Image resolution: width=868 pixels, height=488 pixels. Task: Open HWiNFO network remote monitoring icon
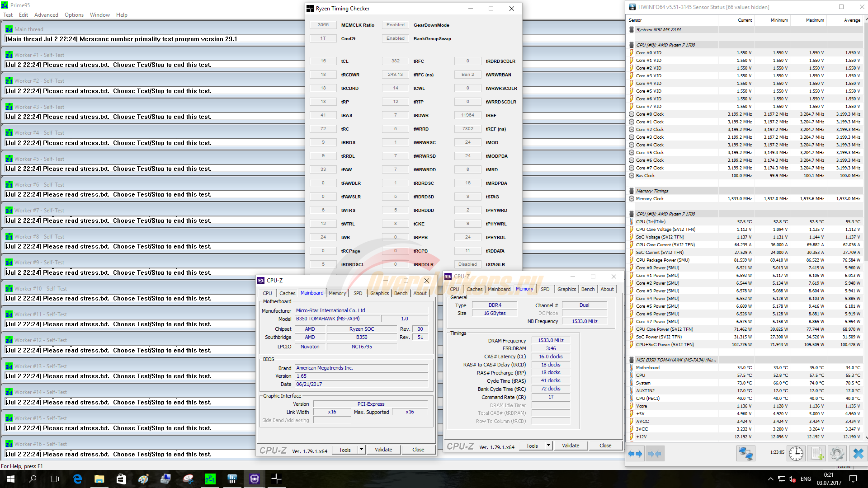pyautogui.click(x=745, y=454)
